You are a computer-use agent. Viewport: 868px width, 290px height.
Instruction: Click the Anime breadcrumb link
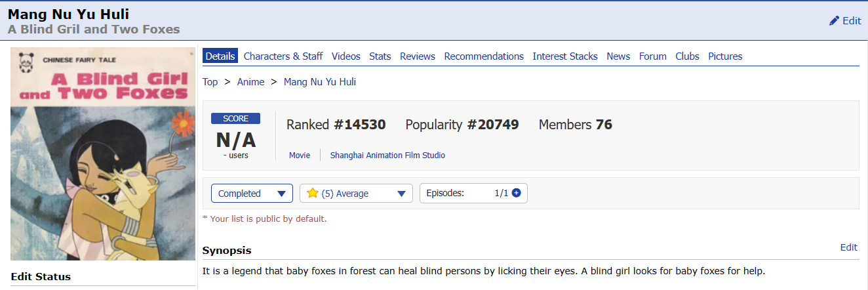[x=250, y=82]
